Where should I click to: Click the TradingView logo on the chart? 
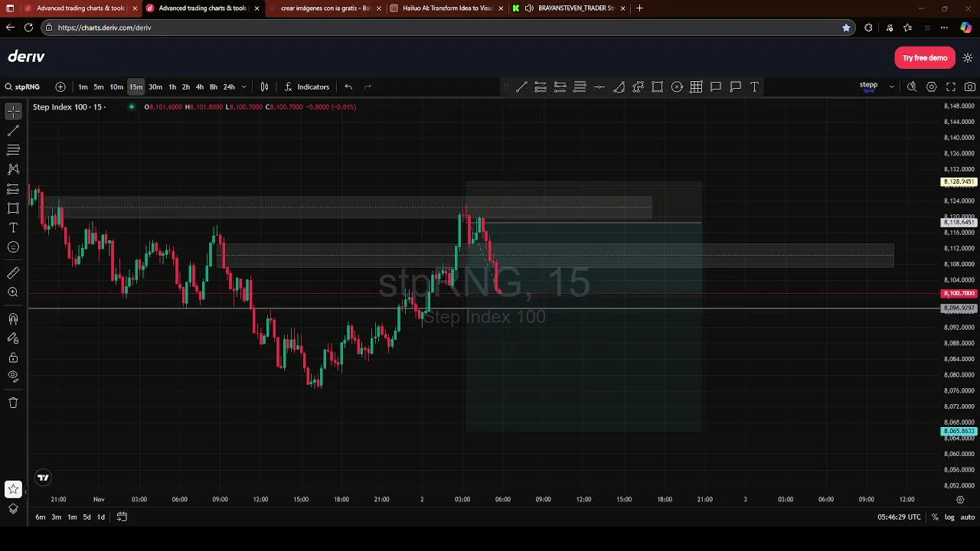pos(43,478)
